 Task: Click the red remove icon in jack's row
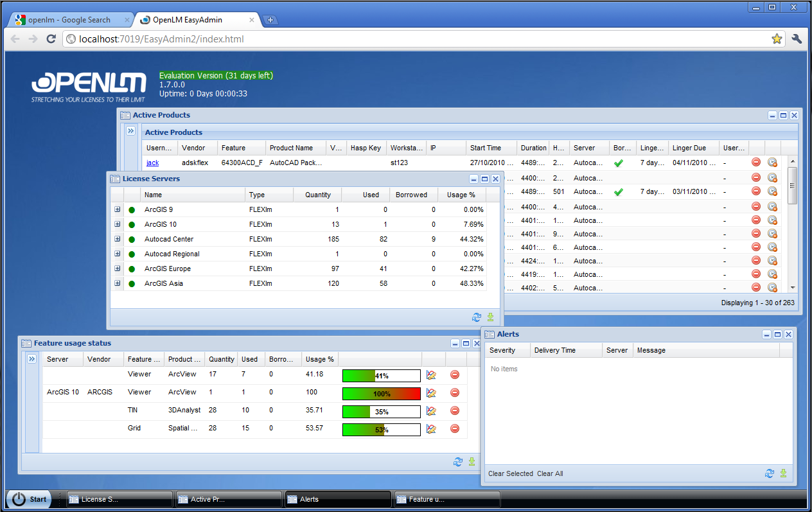(756, 163)
